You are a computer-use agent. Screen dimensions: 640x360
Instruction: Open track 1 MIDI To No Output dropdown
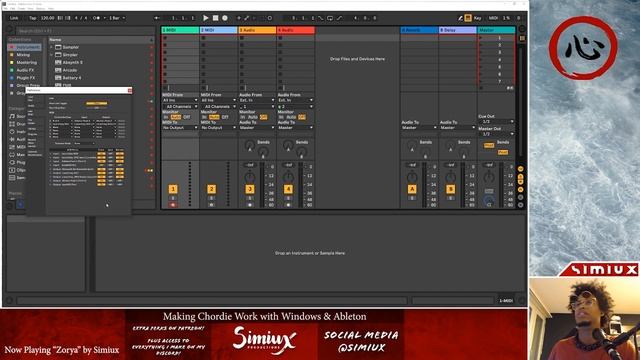coord(180,128)
